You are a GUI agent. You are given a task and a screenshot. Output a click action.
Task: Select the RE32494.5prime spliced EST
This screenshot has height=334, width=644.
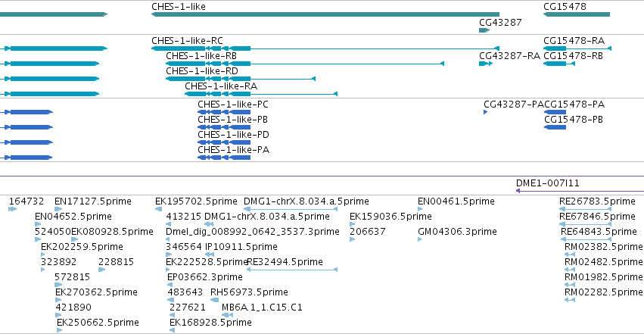[x=292, y=270]
